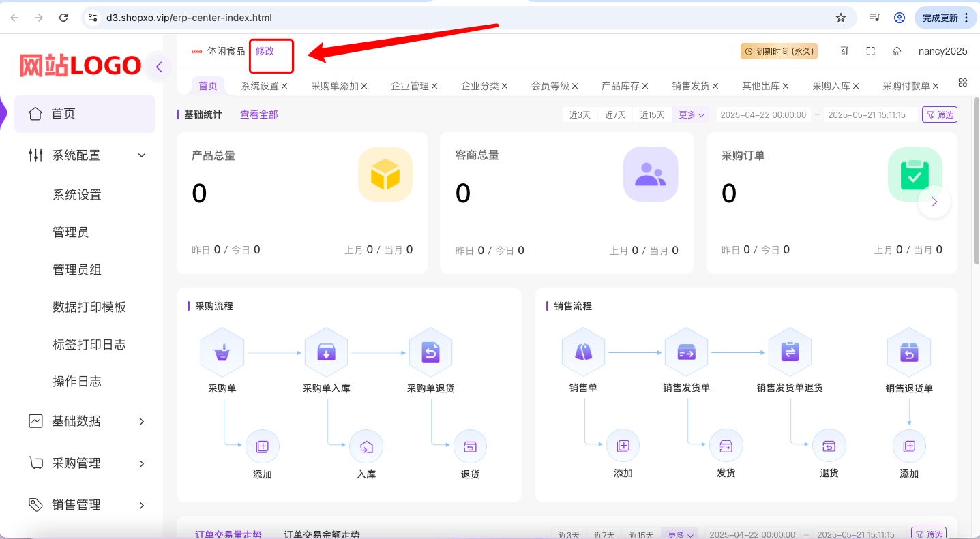Click the 发货 circle icon
The height and width of the screenshot is (539, 980).
[x=726, y=446]
